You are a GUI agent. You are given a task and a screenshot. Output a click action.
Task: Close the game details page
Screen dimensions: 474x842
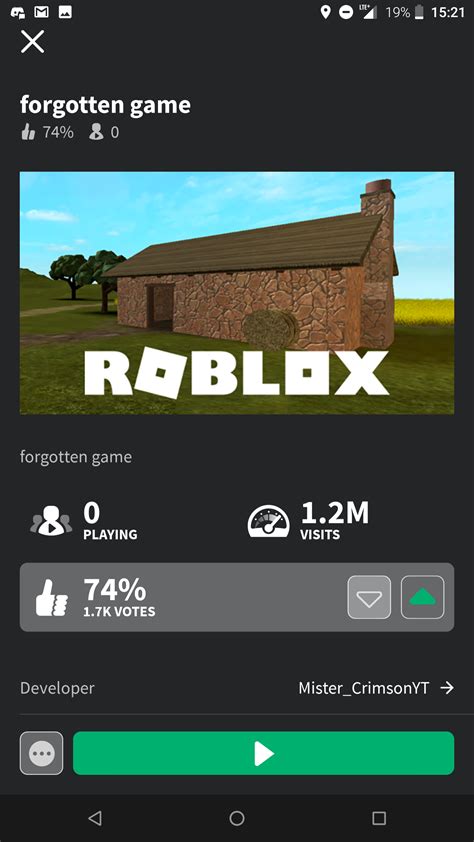(32, 41)
